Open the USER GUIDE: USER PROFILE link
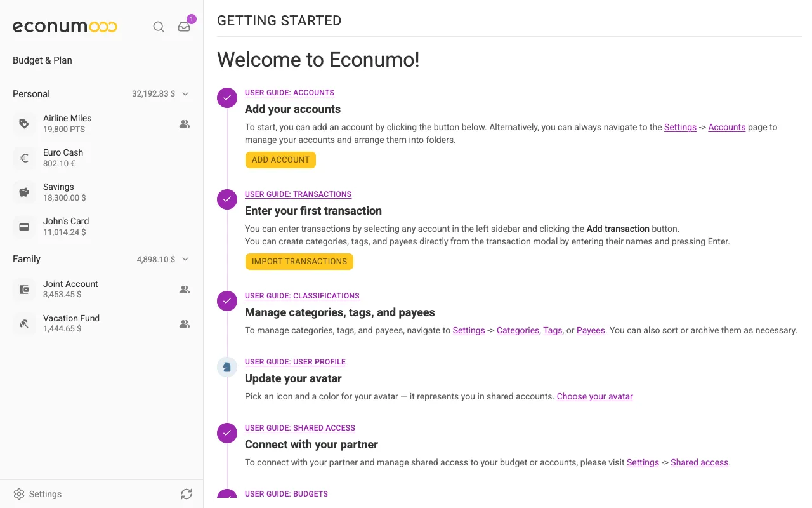The image size is (812, 508). point(295,362)
